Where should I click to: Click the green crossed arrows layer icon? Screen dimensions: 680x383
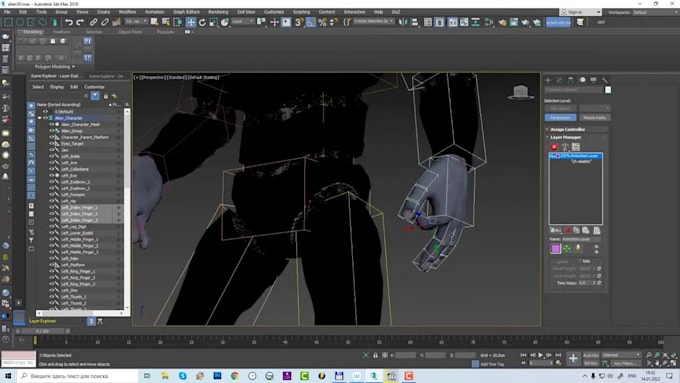567,249
